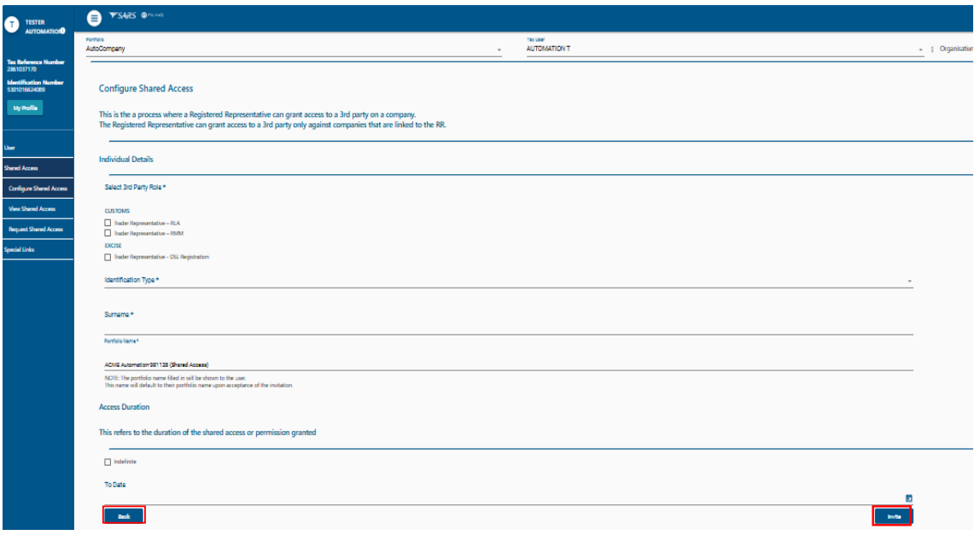Click the SARS logo in header
This screenshot has height=535, width=980.
pos(124,16)
